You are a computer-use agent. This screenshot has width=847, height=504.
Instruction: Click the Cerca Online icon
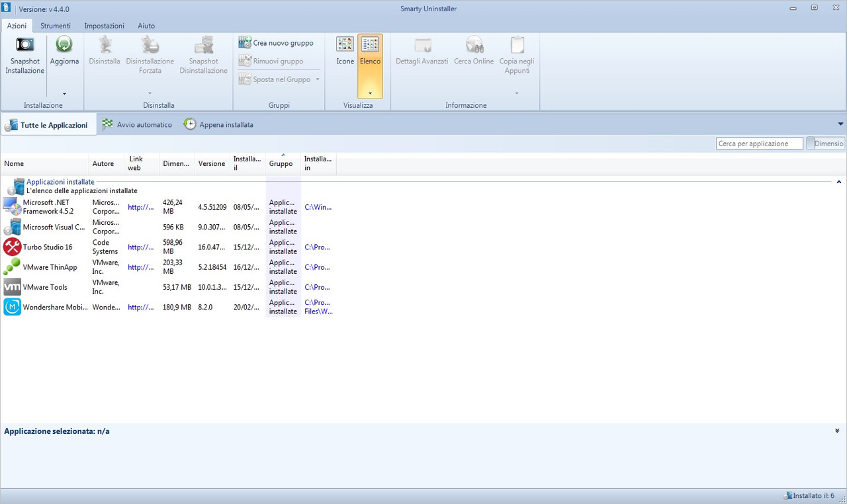474,45
